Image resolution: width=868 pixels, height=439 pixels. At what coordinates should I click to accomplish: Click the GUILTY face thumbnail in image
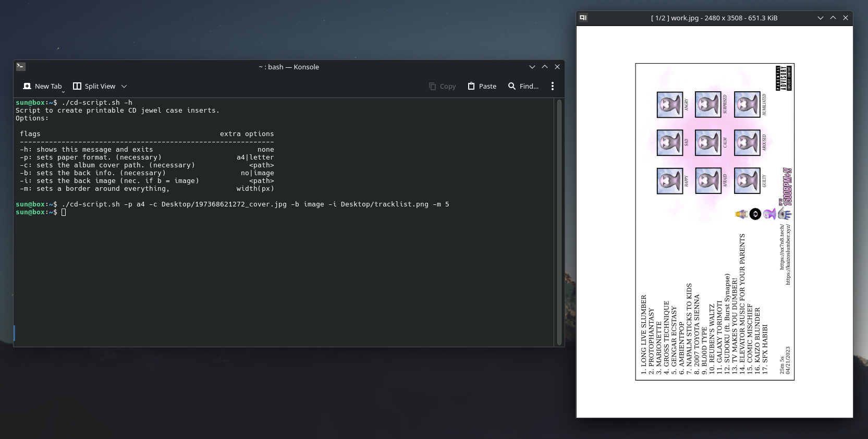(x=747, y=181)
